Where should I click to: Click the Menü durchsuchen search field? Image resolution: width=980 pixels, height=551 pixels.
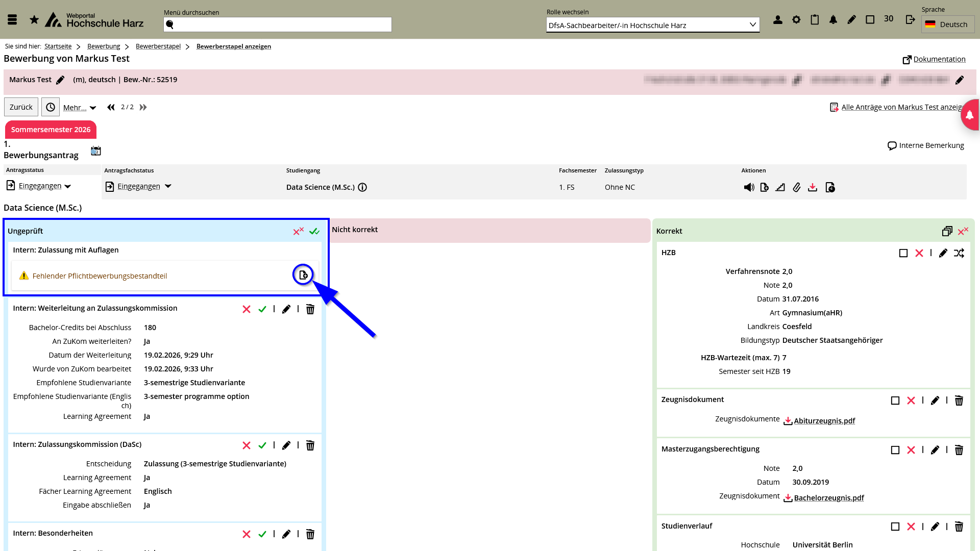pyautogui.click(x=278, y=24)
